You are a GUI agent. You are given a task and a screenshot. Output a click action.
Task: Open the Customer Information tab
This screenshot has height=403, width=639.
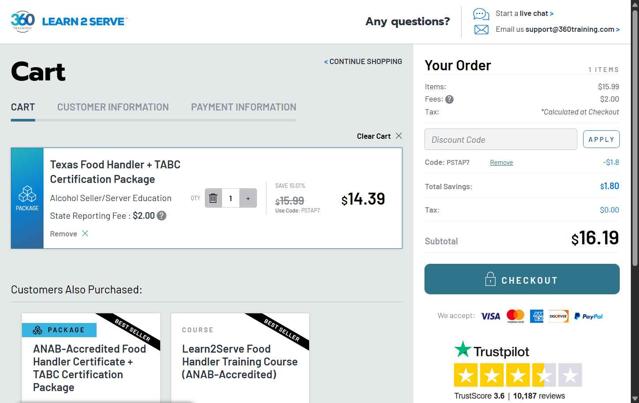pos(113,107)
